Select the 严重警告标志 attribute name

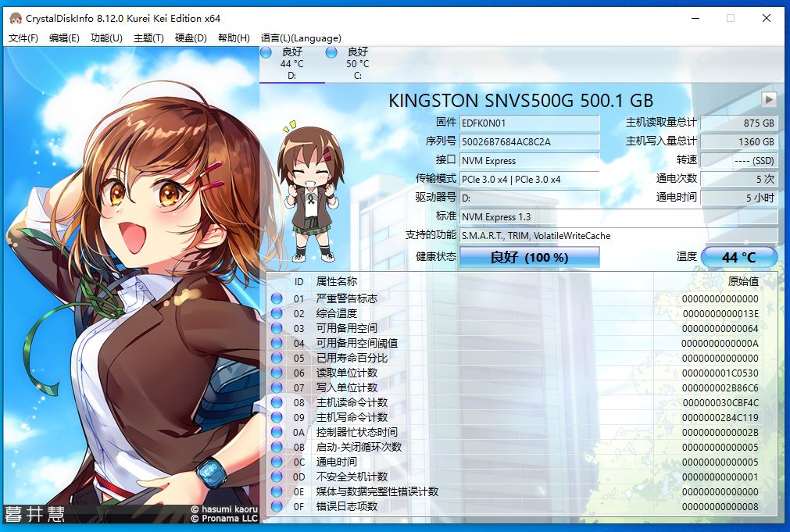(x=347, y=298)
